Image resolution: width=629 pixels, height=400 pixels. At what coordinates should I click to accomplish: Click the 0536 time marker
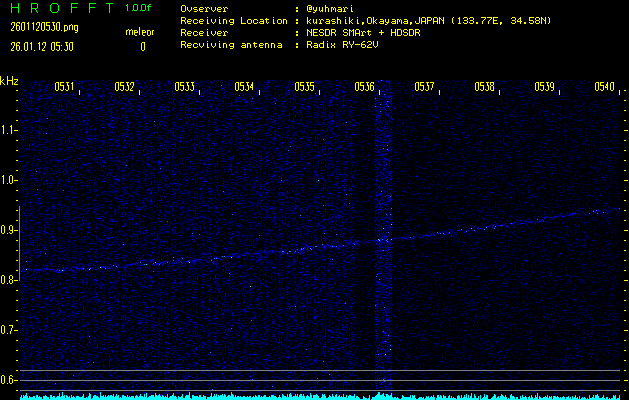364,87
